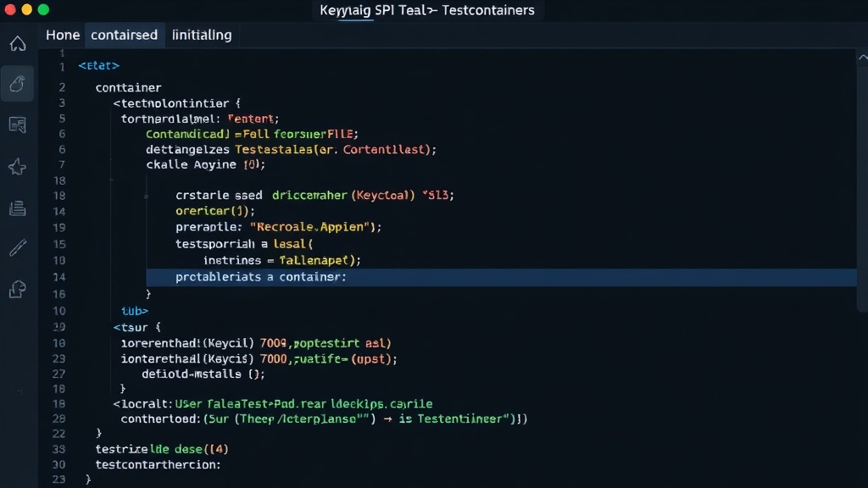Screen dimensions: 868x488
Task: Click 'Contamdicad] =Fall feorsnerFILE;' line
Action: click(252, 134)
